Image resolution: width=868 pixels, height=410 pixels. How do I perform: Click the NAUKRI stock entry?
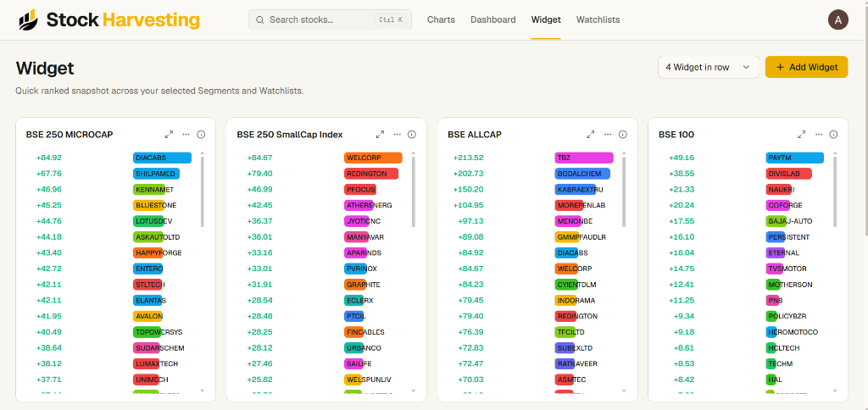781,190
